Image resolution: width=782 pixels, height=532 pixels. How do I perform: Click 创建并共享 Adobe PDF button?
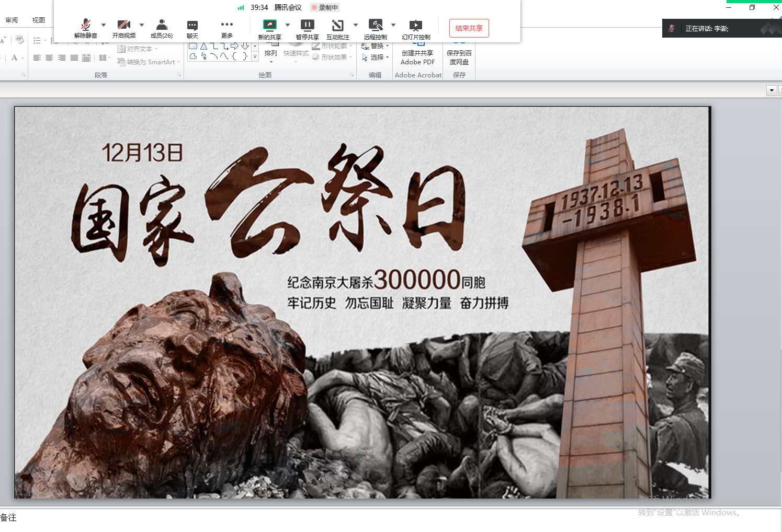[x=417, y=55]
